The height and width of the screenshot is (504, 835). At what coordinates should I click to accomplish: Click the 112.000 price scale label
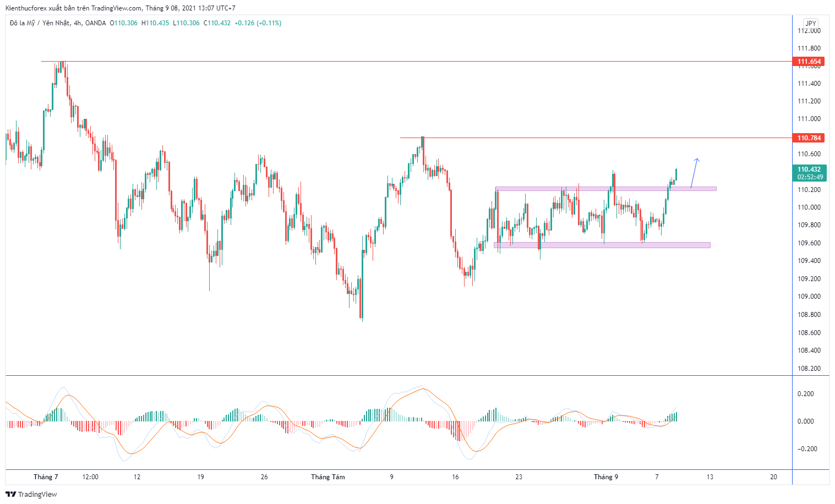tap(809, 31)
